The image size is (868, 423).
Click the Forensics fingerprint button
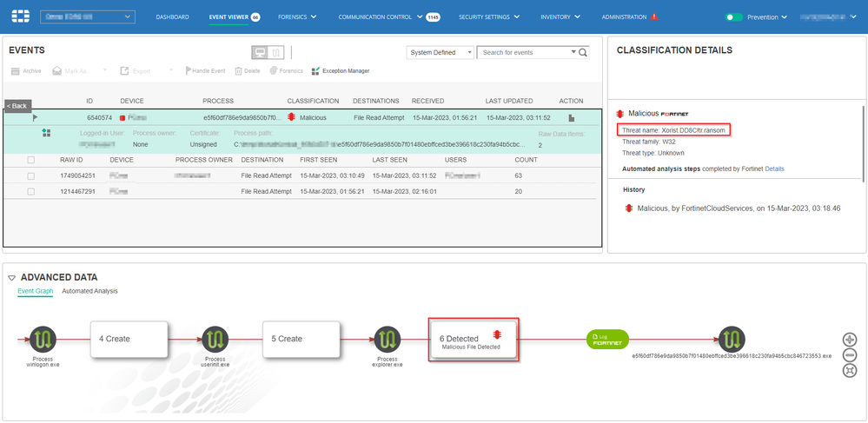tap(286, 71)
